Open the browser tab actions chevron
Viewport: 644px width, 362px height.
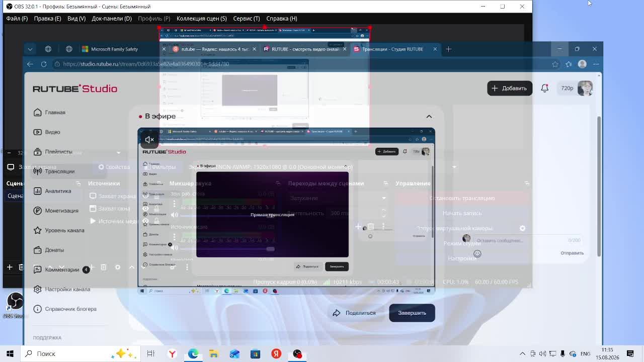[x=30, y=49]
